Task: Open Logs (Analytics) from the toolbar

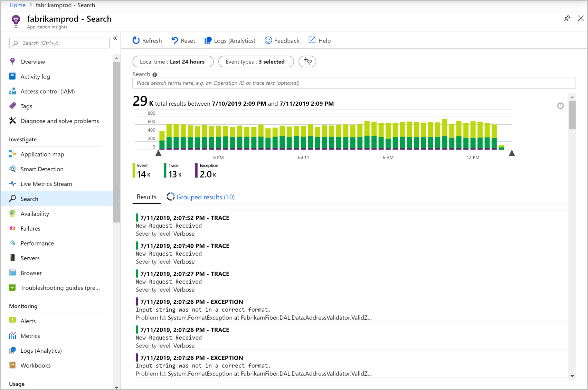Action: (x=230, y=41)
